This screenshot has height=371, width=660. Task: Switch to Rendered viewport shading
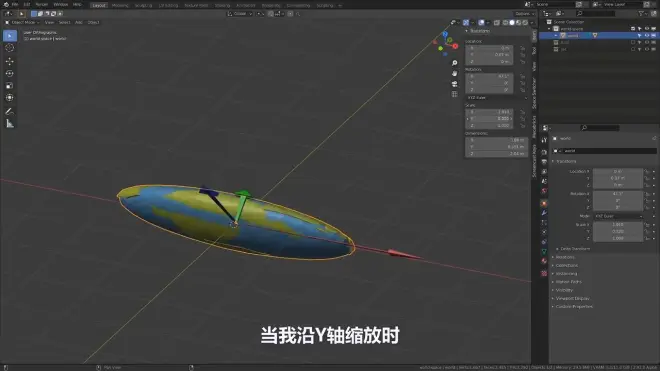click(x=525, y=23)
